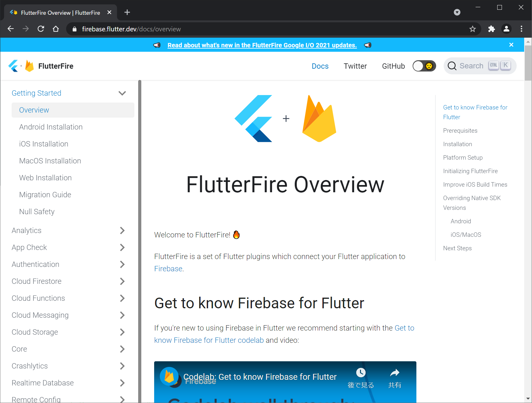Click the share arrow icon on video
Image resolution: width=532 pixels, height=403 pixels.
coord(394,372)
